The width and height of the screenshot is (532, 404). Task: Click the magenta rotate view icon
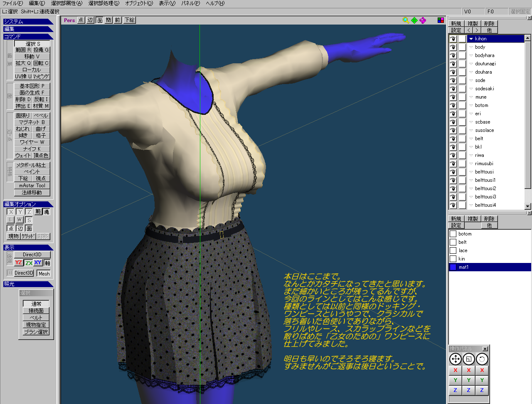423,20
